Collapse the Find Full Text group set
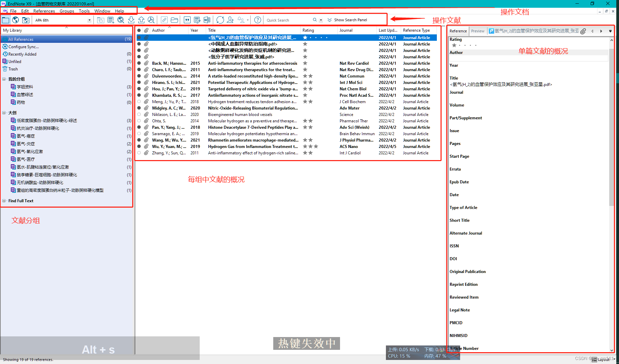 [4, 201]
